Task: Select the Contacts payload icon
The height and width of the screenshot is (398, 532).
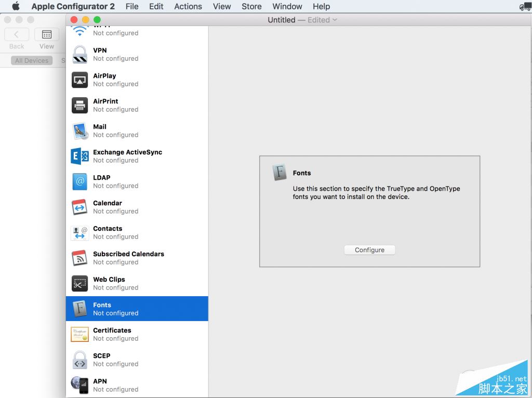Action: click(x=79, y=233)
